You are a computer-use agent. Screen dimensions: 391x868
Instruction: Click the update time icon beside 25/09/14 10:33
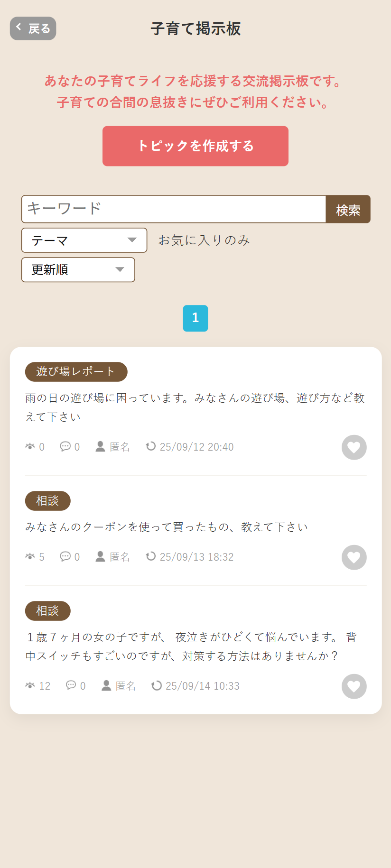(156, 685)
